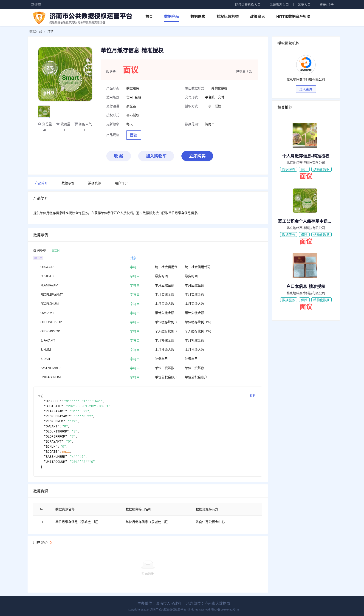Click the 收藏 button
The image size is (364, 616).
point(119,156)
